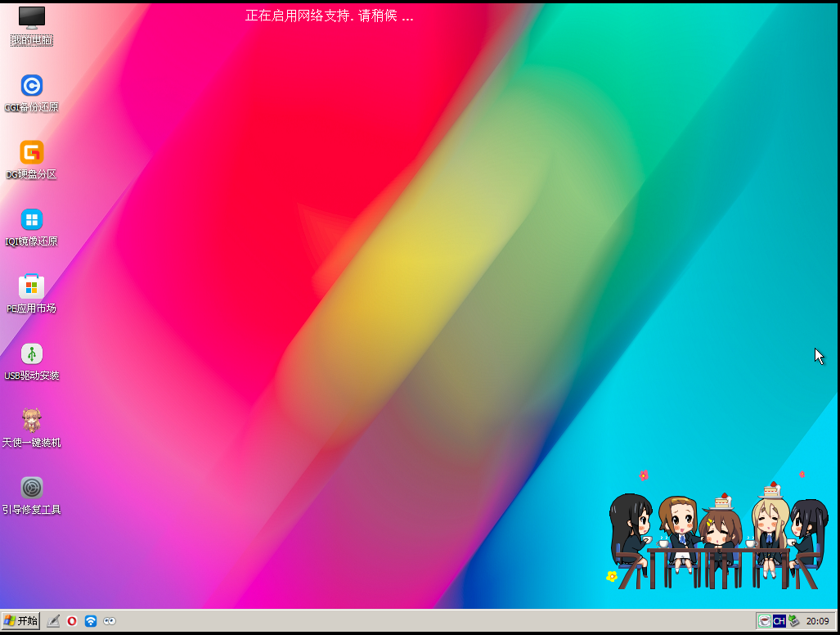Viewport: 840px width, 635px height.
Task: Click the safely remove hardware tray icon
Action: [793, 621]
